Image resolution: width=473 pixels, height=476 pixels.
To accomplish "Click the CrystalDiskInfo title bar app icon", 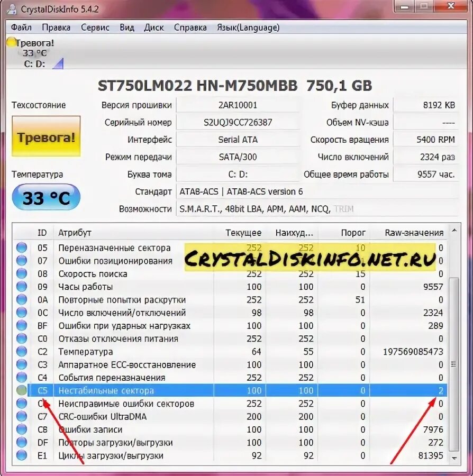I will [12, 9].
